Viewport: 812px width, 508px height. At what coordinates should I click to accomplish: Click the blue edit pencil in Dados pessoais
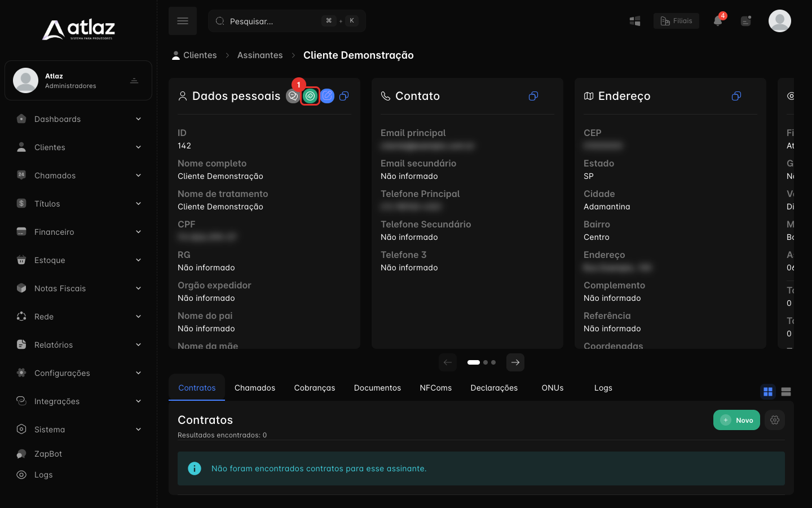[x=327, y=96]
